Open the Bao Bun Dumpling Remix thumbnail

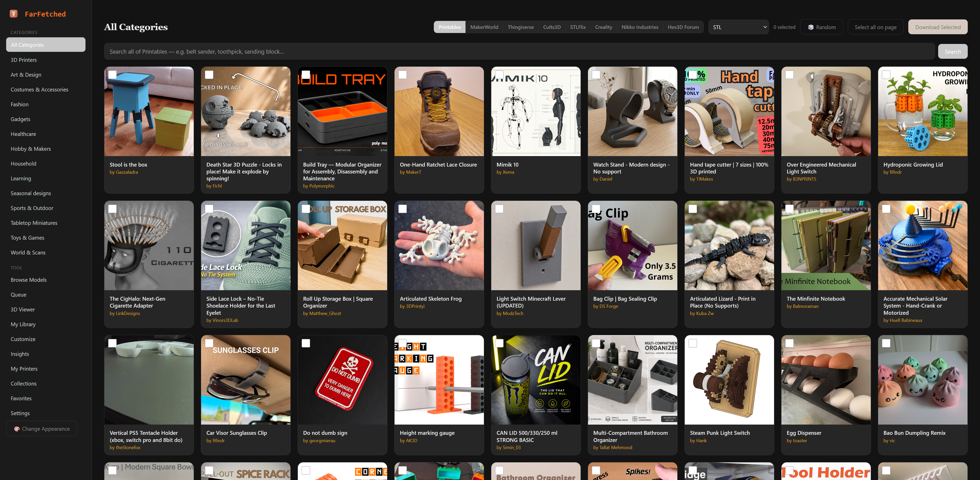pyautogui.click(x=923, y=380)
